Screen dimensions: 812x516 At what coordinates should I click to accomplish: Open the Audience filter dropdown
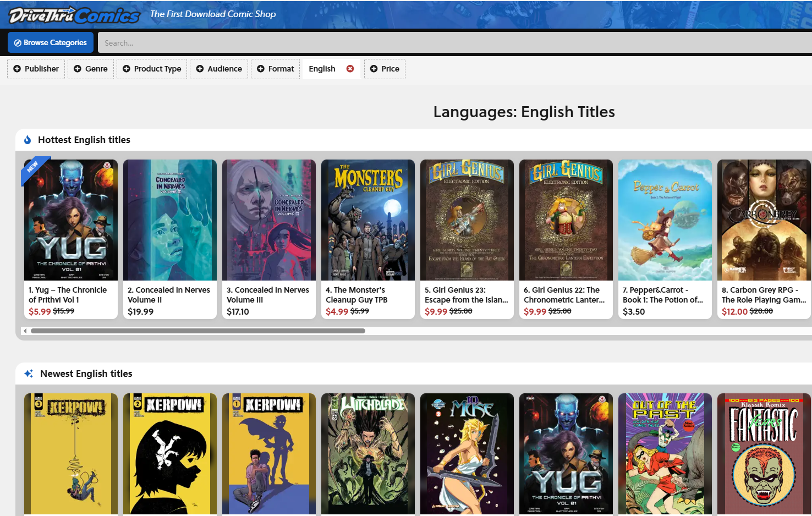click(x=219, y=69)
